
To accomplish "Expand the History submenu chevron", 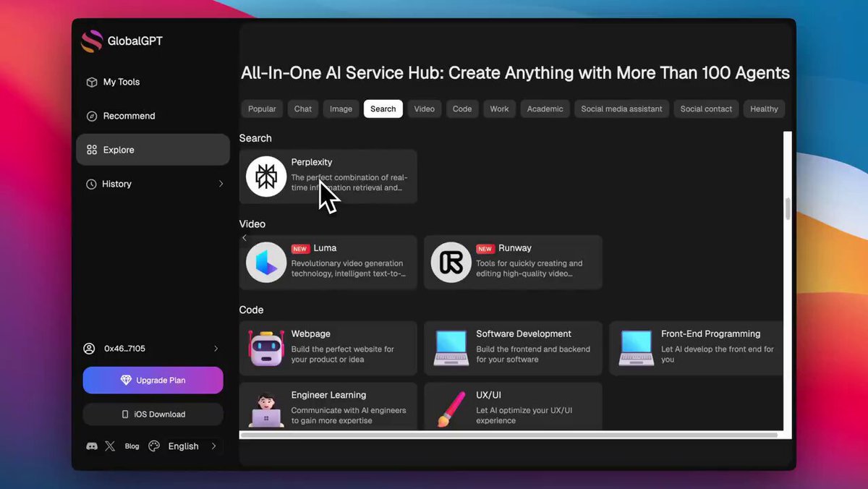I will point(221,184).
